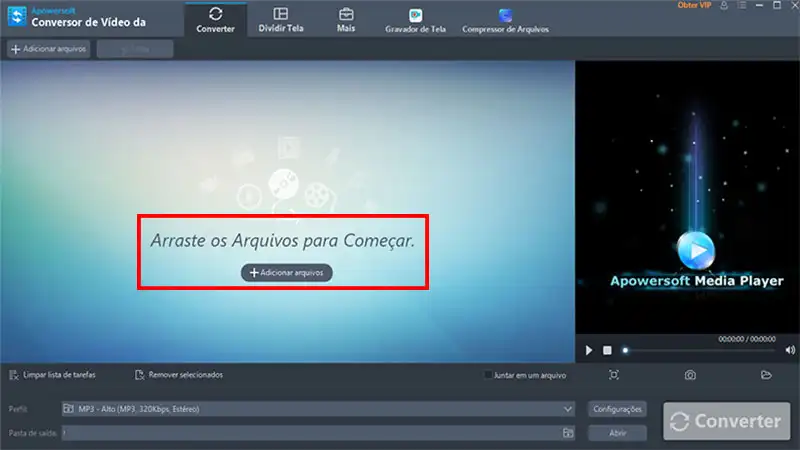Image resolution: width=800 pixels, height=450 pixels.
Task: Toggle fullscreen preview icon
Action: pos(614,375)
